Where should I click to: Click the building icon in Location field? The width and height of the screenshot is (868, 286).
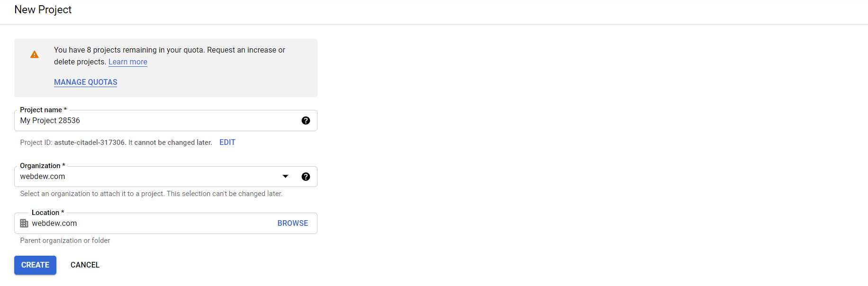[x=24, y=223]
